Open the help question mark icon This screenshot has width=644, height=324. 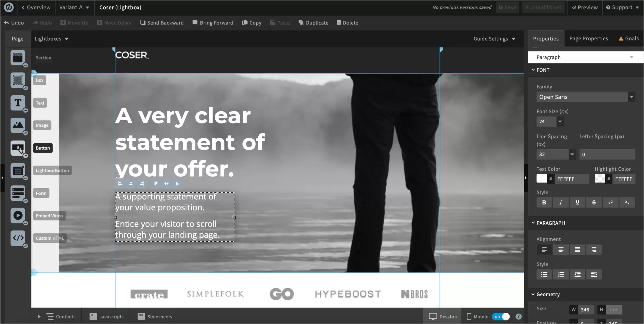[x=518, y=317]
